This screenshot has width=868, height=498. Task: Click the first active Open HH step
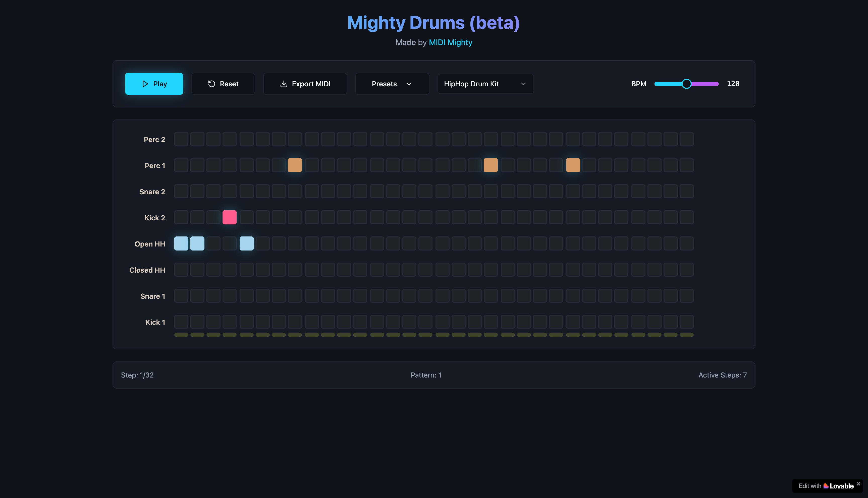181,243
